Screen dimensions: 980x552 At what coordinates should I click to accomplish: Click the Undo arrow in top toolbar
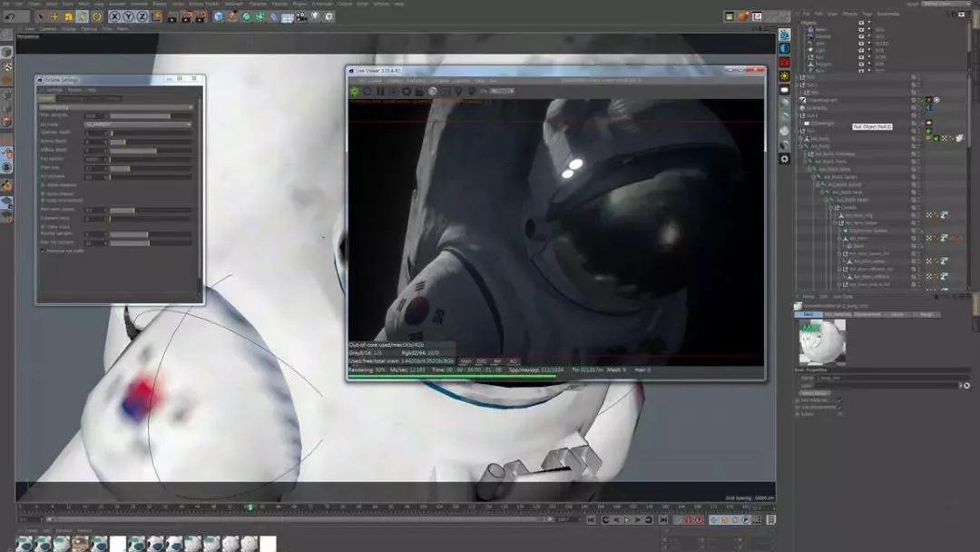pyautogui.click(x=11, y=16)
